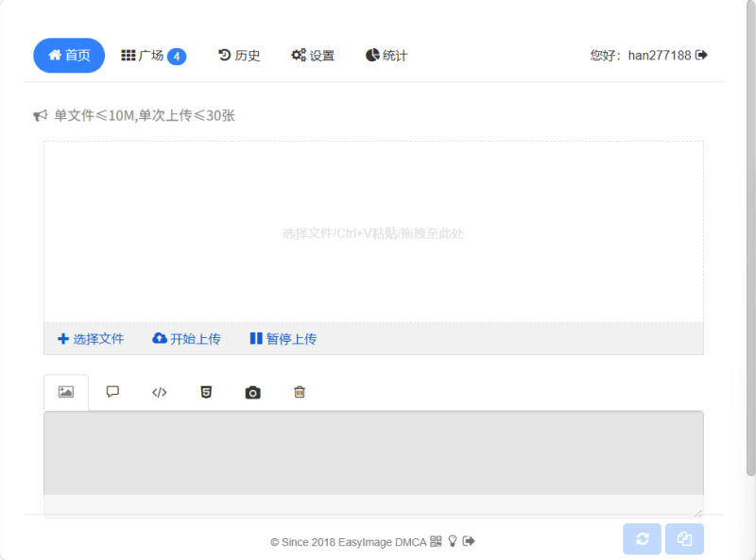The height and width of the screenshot is (560, 756).
Task: Click the logout icon next to han277188
Action: point(701,55)
